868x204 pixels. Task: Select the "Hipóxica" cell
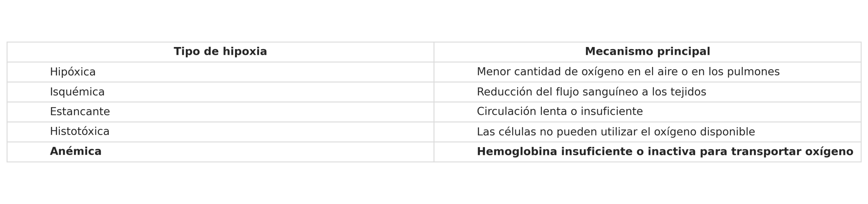click(x=73, y=72)
